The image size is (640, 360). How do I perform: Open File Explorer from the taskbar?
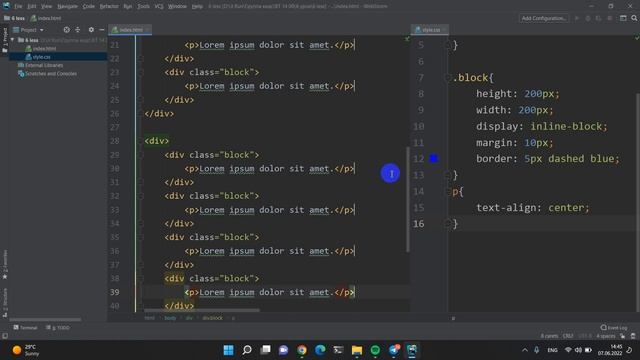(x=357, y=350)
